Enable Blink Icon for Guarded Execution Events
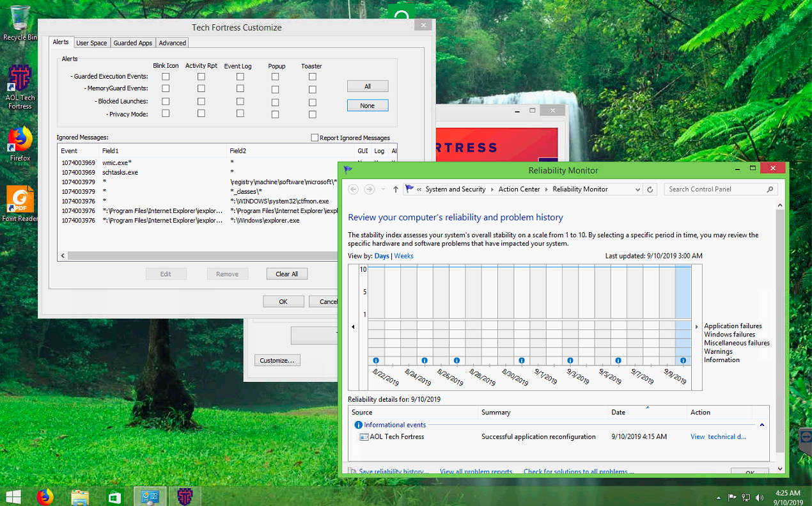The image size is (812, 506). pyautogui.click(x=166, y=77)
